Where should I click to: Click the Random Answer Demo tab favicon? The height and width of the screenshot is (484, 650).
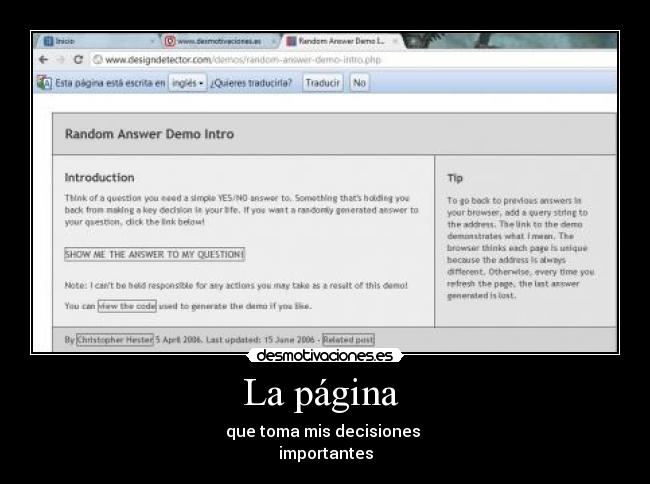point(291,41)
